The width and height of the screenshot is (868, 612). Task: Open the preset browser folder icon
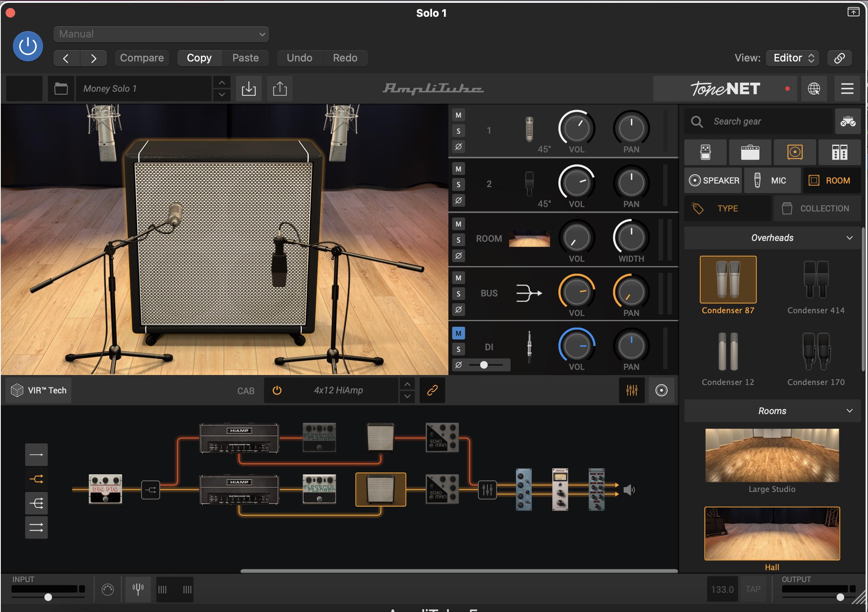[x=61, y=88]
